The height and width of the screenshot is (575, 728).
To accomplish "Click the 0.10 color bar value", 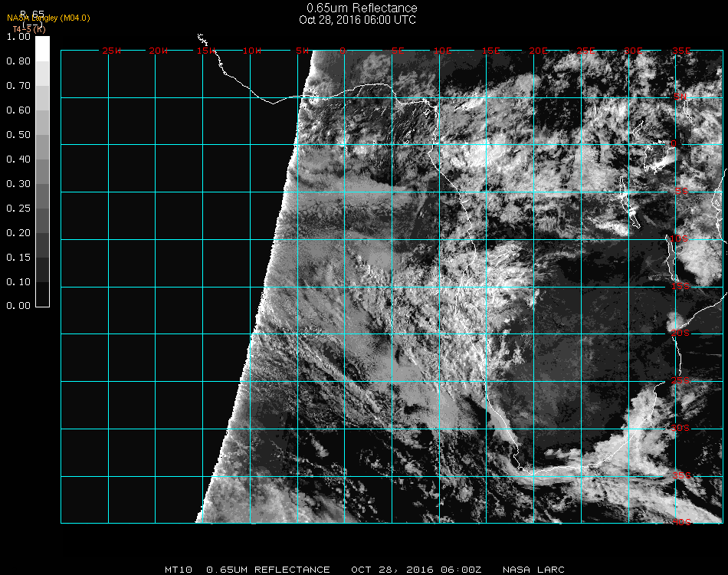I will (18, 282).
